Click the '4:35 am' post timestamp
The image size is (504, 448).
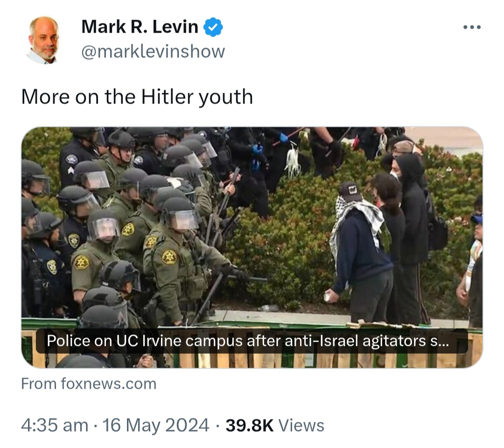pyautogui.click(x=55, y=426)
